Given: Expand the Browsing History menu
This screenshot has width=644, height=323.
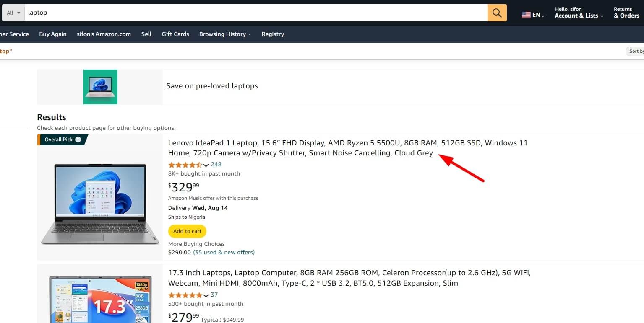Looking at the screenshot, I should click(x=225, y=34).
